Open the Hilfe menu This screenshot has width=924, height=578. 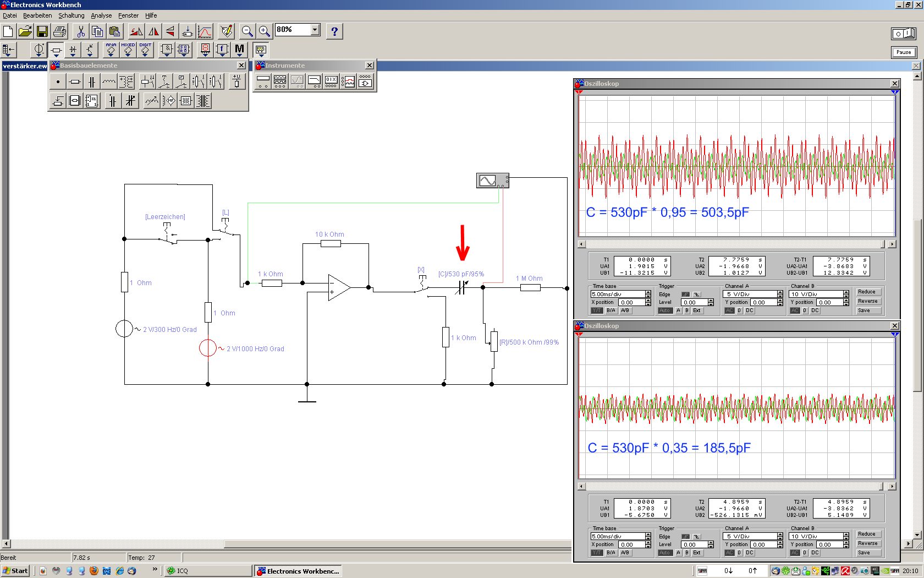(x=151, y=15)
